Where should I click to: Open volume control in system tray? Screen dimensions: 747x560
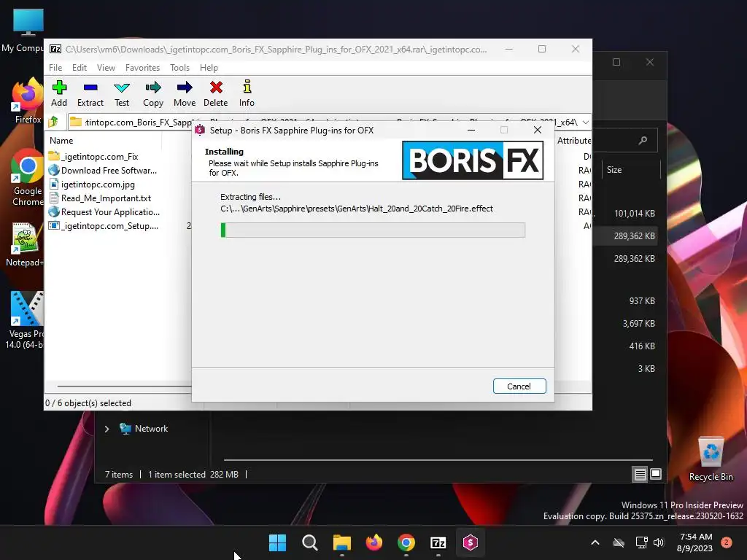point(659,542)
